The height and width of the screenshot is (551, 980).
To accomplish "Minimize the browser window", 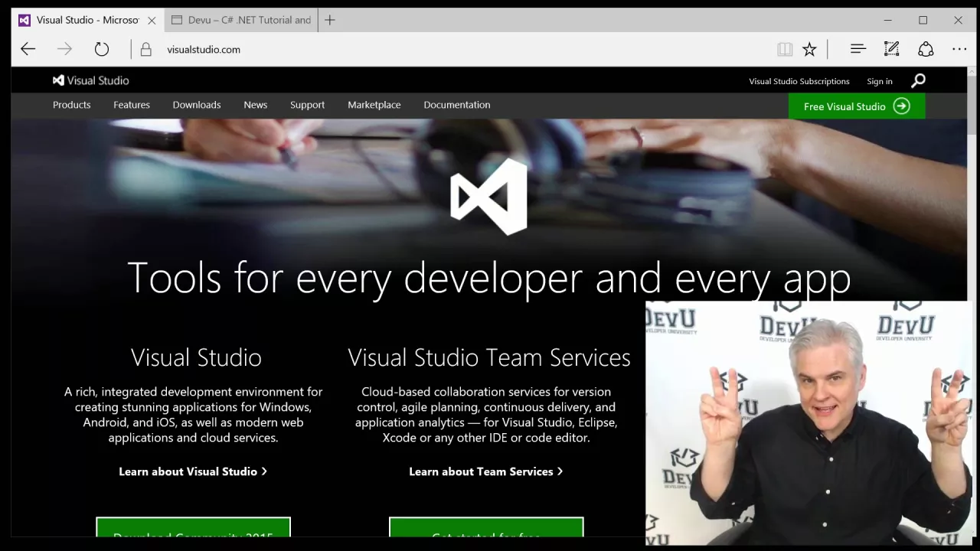I will [x=888, y=20].
